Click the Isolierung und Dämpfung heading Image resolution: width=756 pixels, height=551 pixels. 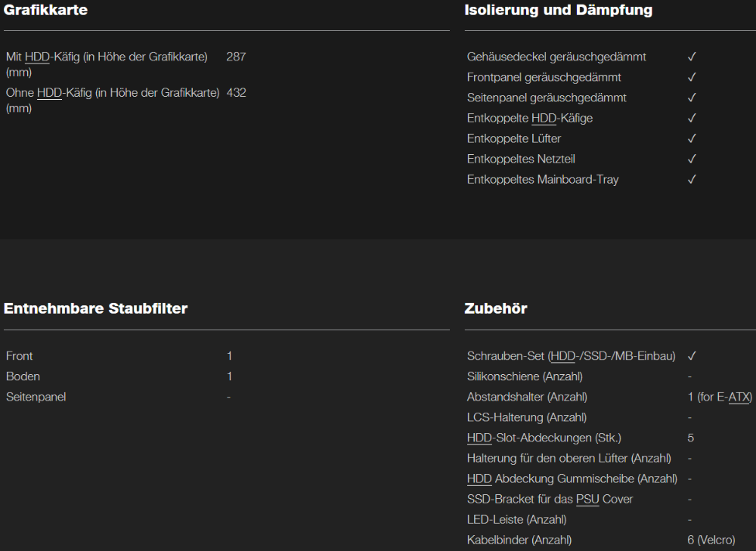pos(559,10)
